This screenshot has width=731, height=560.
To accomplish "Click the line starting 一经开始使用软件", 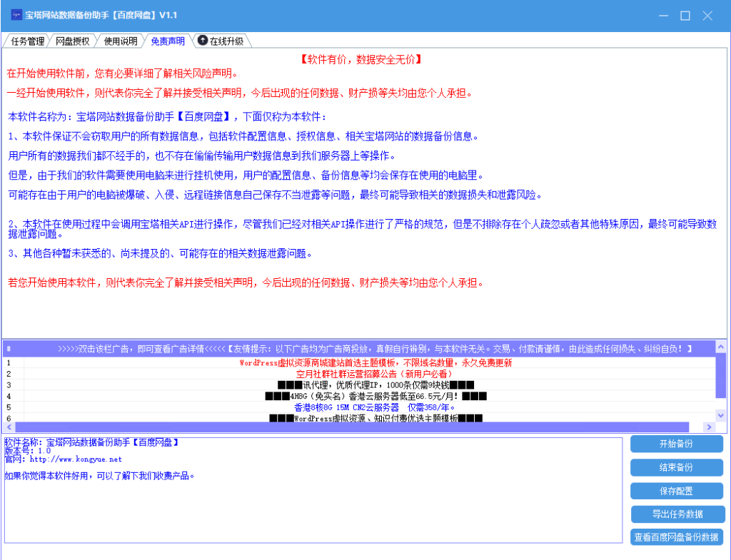I will [241, 93].
